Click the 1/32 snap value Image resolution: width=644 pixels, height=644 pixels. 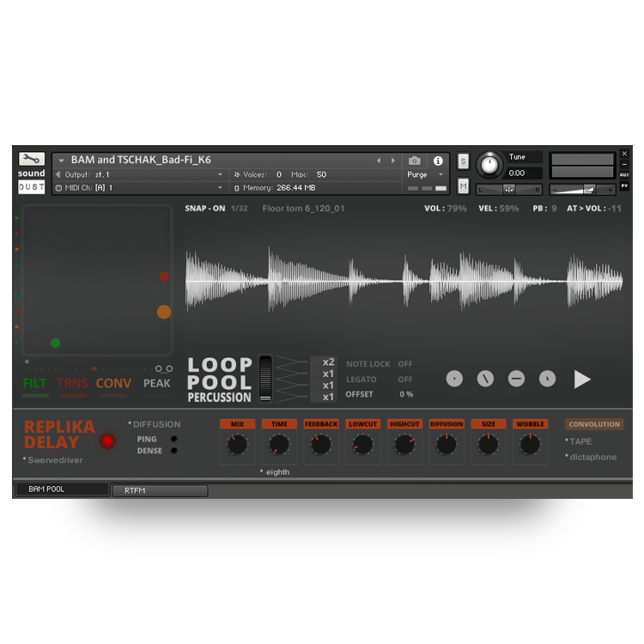pyautogui.click(x=239, y=209)
